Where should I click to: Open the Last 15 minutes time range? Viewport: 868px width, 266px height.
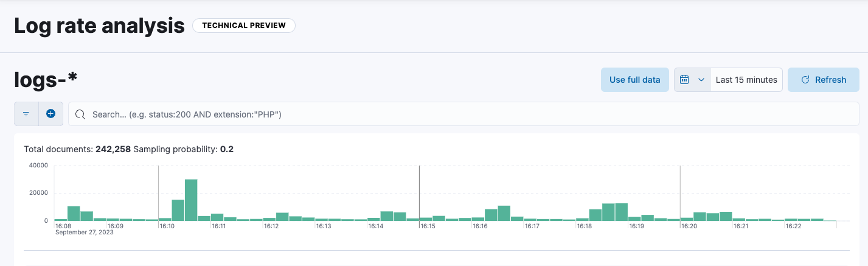pyautogui.click(x=746, y=80)
